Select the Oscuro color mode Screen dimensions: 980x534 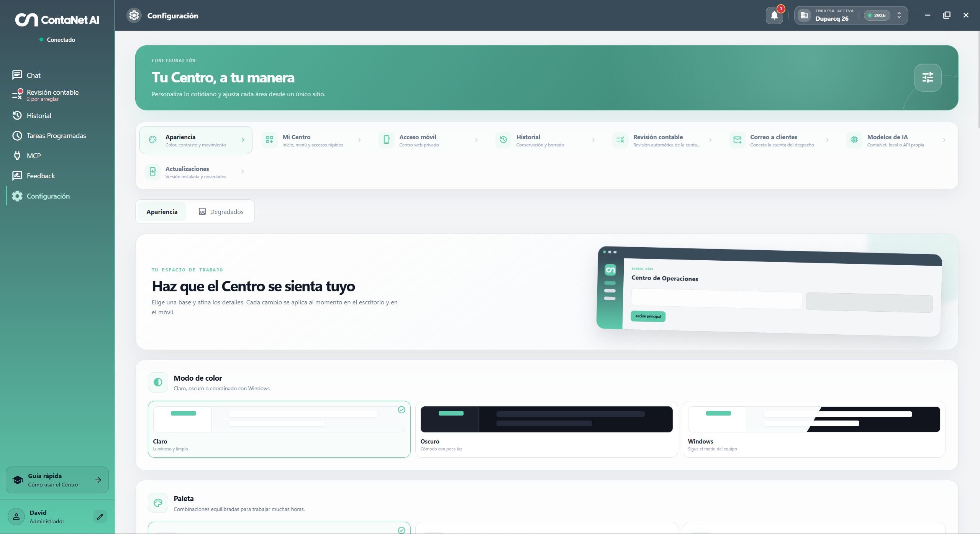tap(546, 429)
